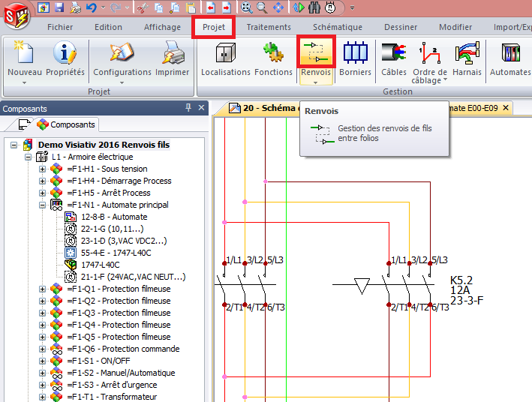532x402 pixels.
Task: Open Fonctions management
Action: (x=273, y=58)
